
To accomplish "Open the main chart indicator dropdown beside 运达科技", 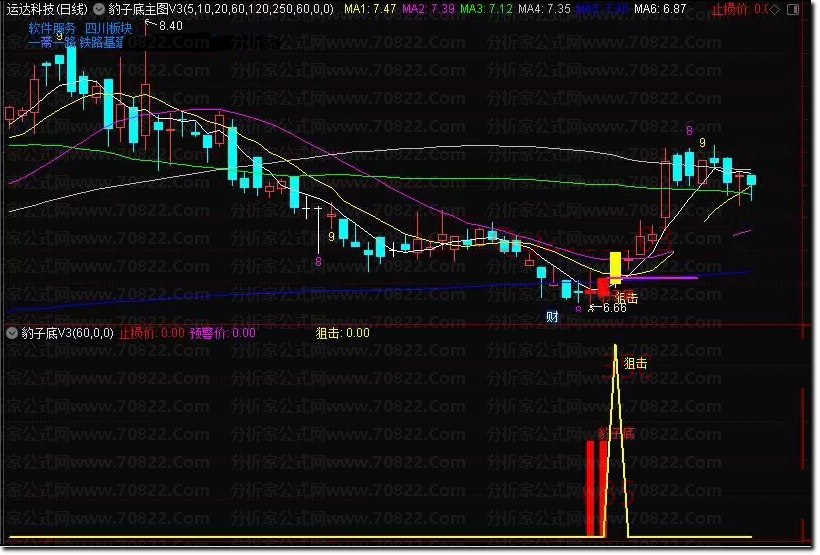I will tap(98, 9).
